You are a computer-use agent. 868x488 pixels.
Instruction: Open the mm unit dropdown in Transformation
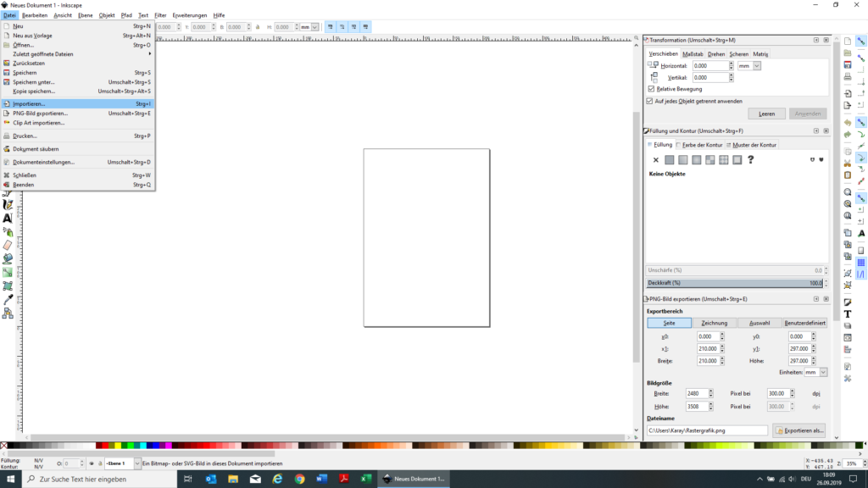tap(749, 65)
